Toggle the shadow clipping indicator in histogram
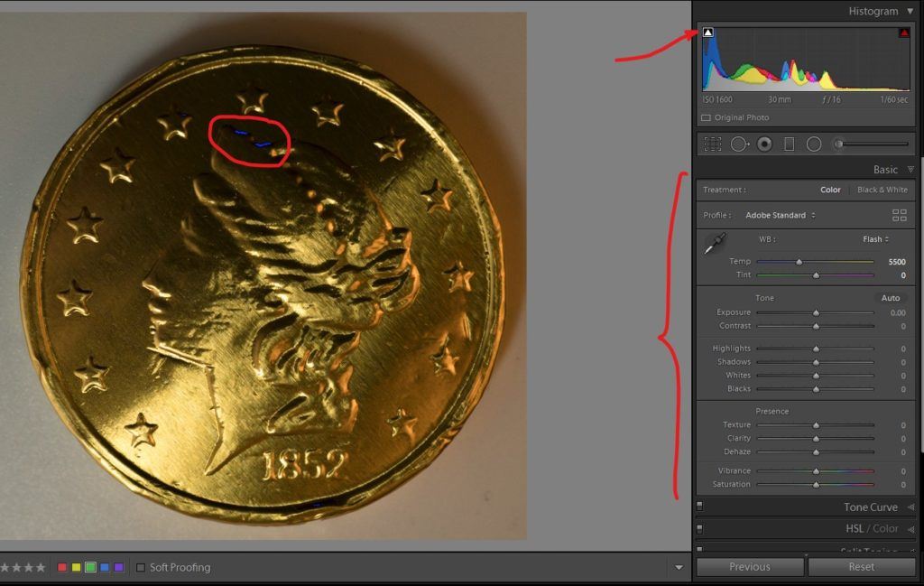The height and width of the screenshot is (586, 924). 708,33
